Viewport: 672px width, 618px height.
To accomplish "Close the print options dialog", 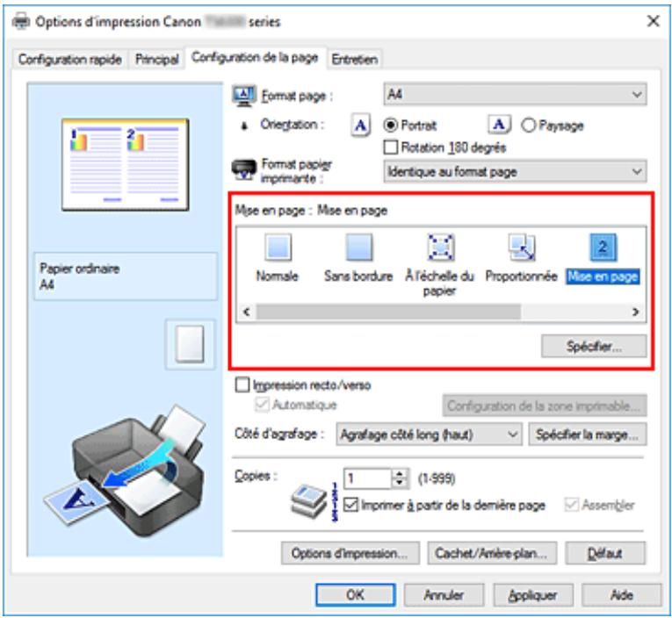I will coord(654,21).
